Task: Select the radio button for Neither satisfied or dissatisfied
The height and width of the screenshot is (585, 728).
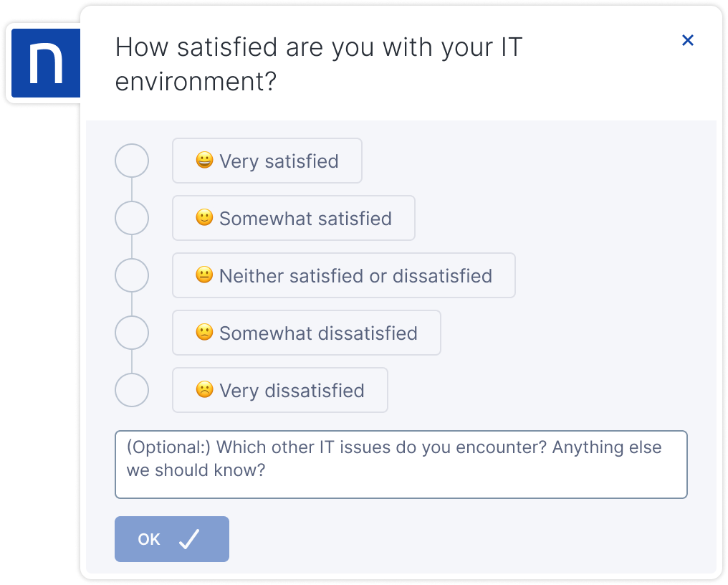Action: point(132,275)
